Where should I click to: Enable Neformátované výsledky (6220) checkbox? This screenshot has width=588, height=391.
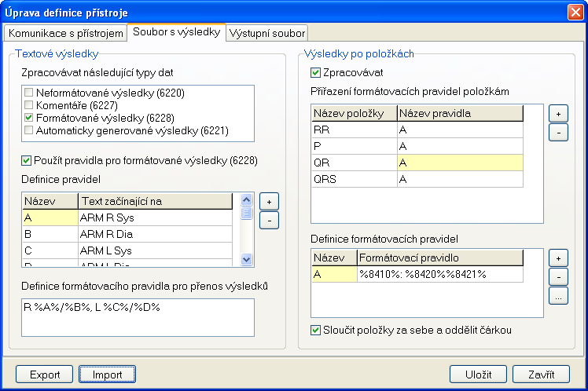[29, 93]
